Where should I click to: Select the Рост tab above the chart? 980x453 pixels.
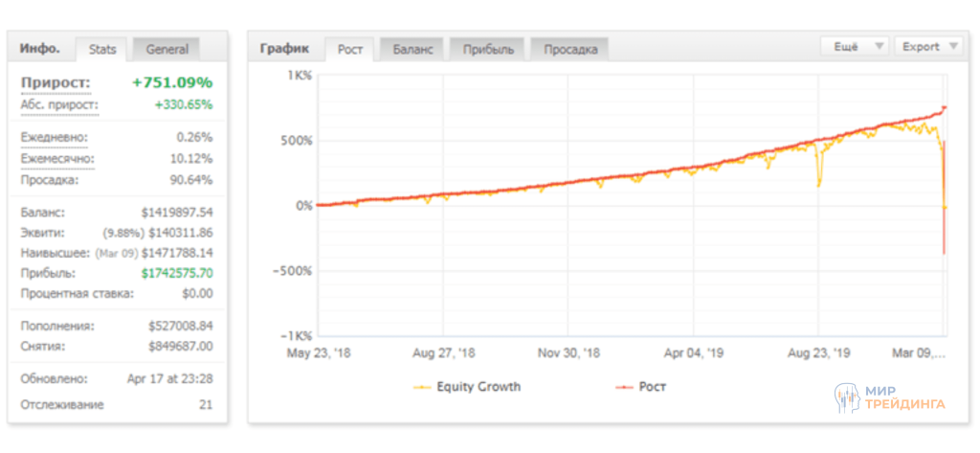click(350, 49)
